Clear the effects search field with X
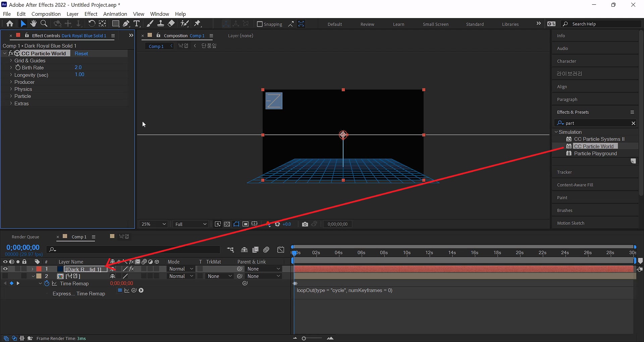This screenshot has height=342, width=644. coord(633,123)
